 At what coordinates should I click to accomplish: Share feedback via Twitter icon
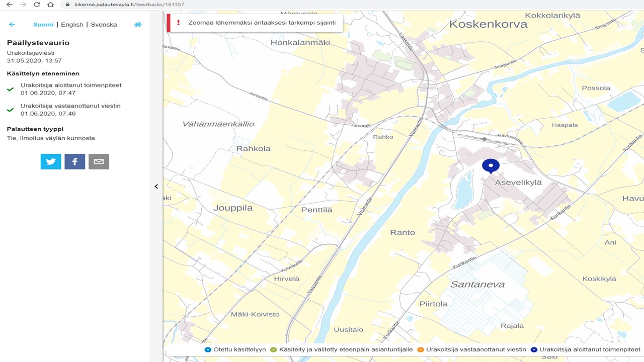click(x=51, y=161)
